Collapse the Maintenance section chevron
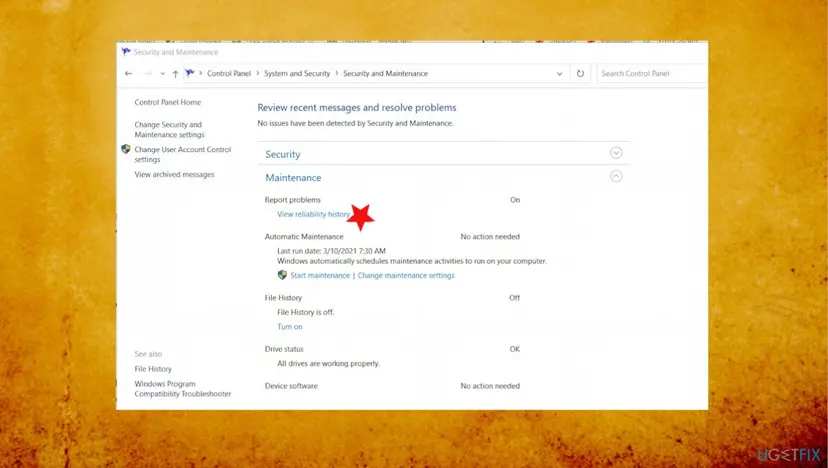 [x=616, y=176]
